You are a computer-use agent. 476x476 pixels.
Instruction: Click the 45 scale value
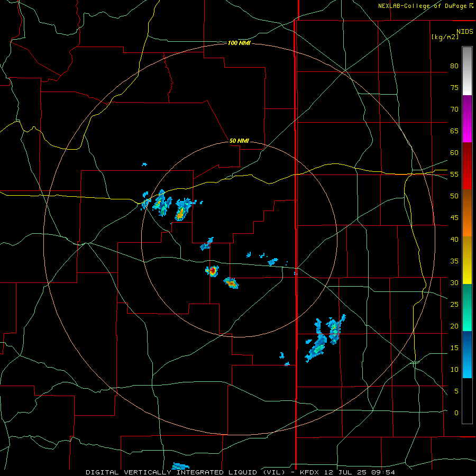454,218
